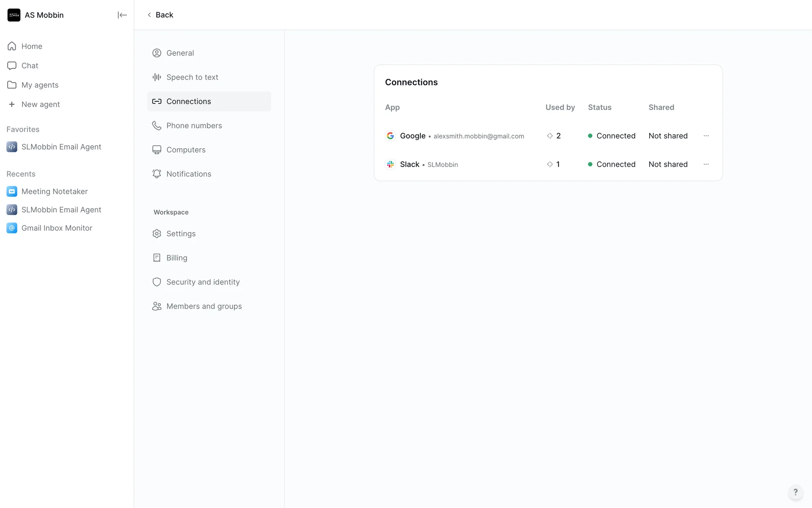The width and height of the screenshot is (812, 508).
Task: Click the Slack connection logo
Action: [x=390, y=164]
